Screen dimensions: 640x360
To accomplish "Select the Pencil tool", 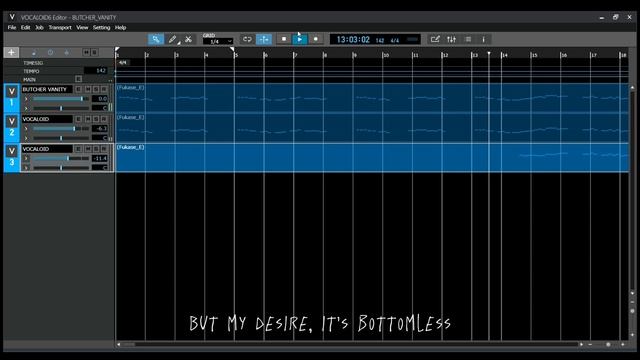I will (x=173, y=39).
